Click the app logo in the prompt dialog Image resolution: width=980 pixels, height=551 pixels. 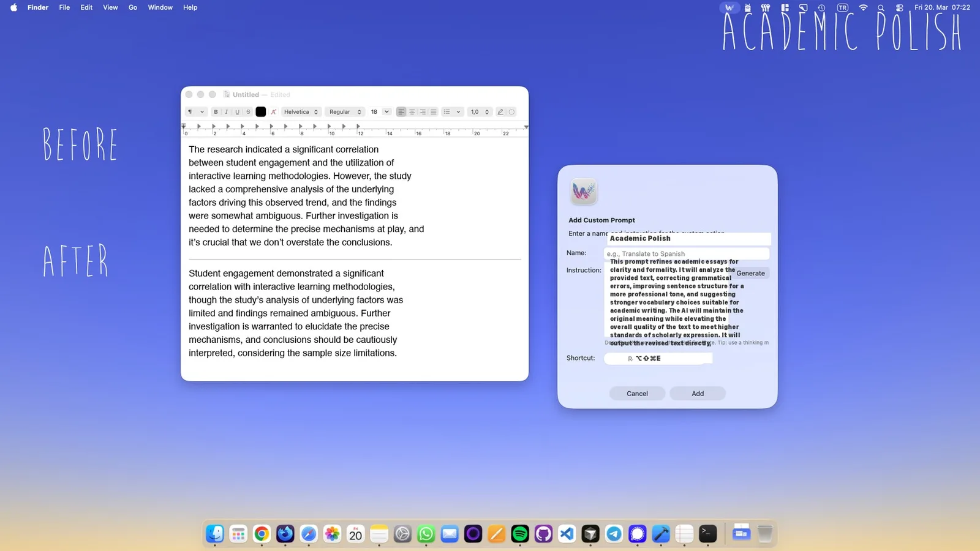pos(583,192)
